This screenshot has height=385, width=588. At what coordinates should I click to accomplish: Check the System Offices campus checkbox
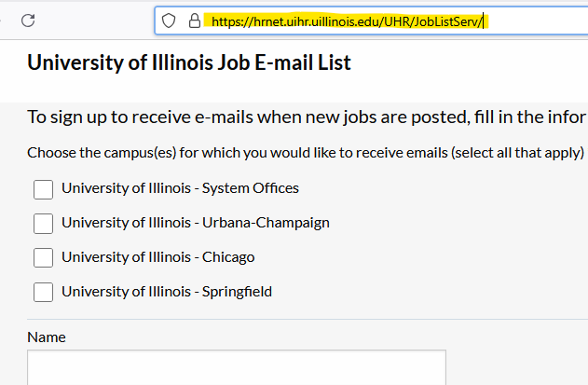coord(43,189)
